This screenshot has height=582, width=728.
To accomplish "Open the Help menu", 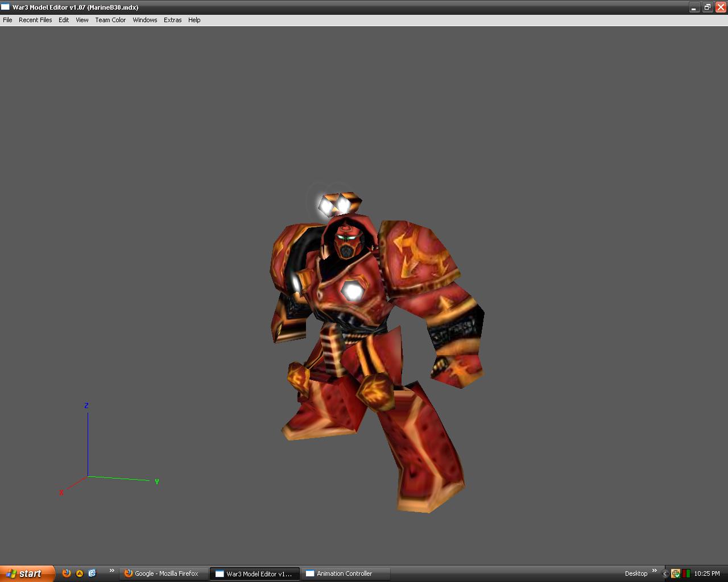I will point(195,20).
